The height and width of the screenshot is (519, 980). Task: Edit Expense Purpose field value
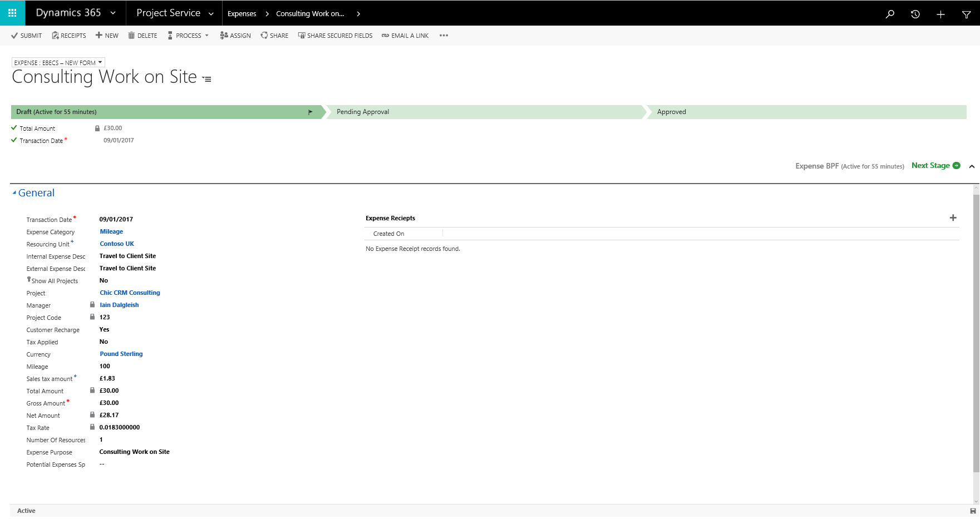(134, 452)
